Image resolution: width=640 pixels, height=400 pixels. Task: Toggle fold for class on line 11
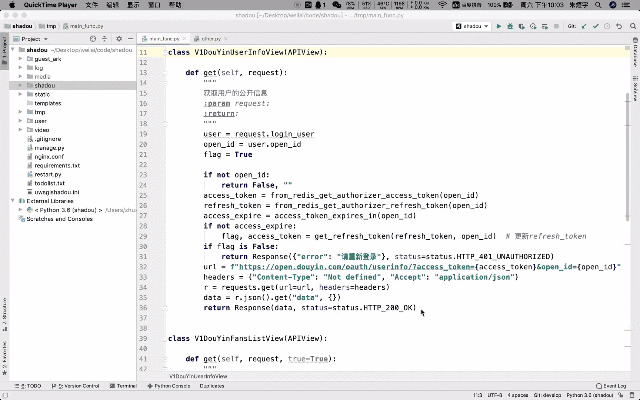165,52
